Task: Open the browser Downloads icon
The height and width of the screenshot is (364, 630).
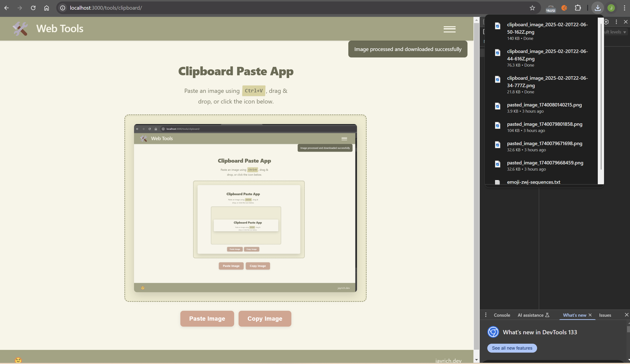Action: 598,8
